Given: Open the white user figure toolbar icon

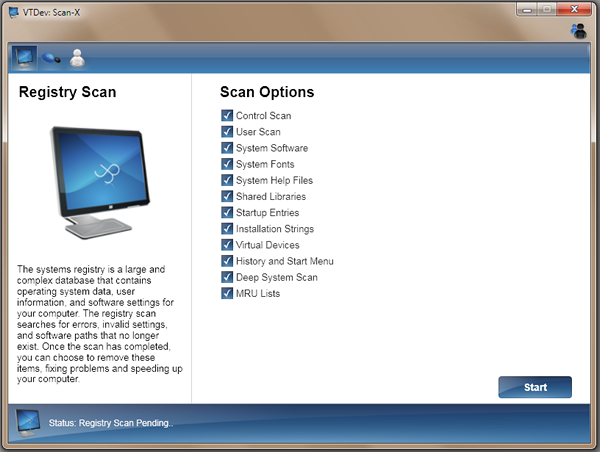Looking at the screenshot, I should (x=77, y=58).
